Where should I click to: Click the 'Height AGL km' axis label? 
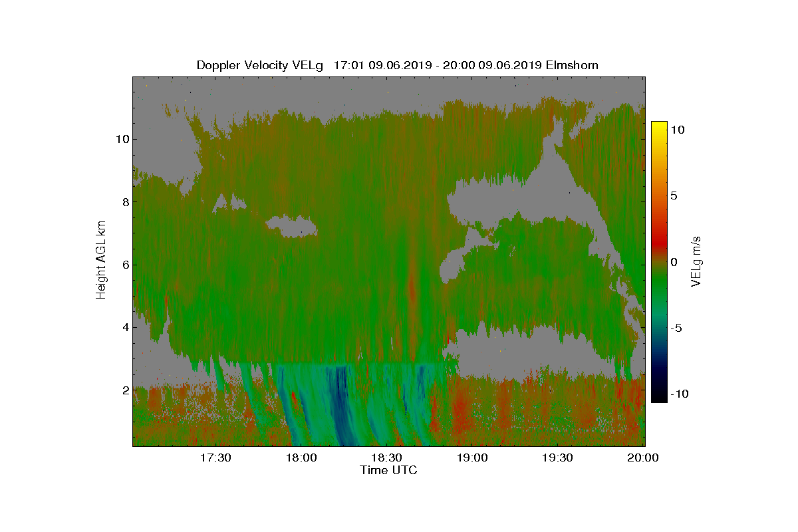(x=101, y=260)
